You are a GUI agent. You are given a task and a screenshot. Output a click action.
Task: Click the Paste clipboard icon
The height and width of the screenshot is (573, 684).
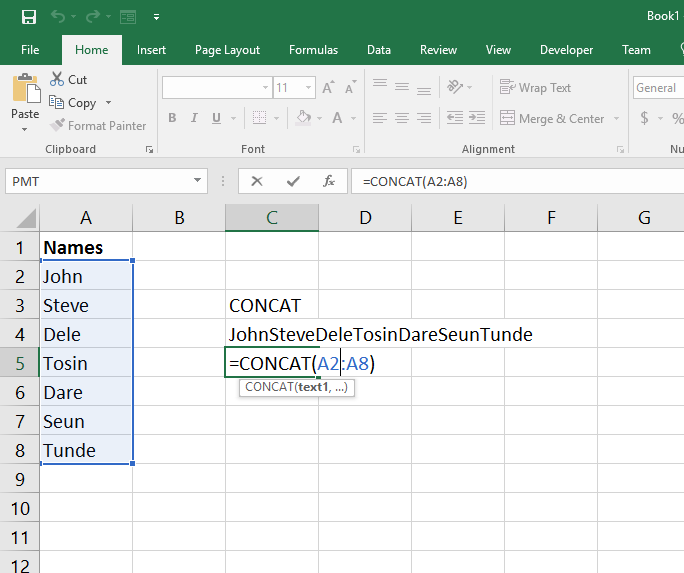pyautogui.click(x=26, y=89)
